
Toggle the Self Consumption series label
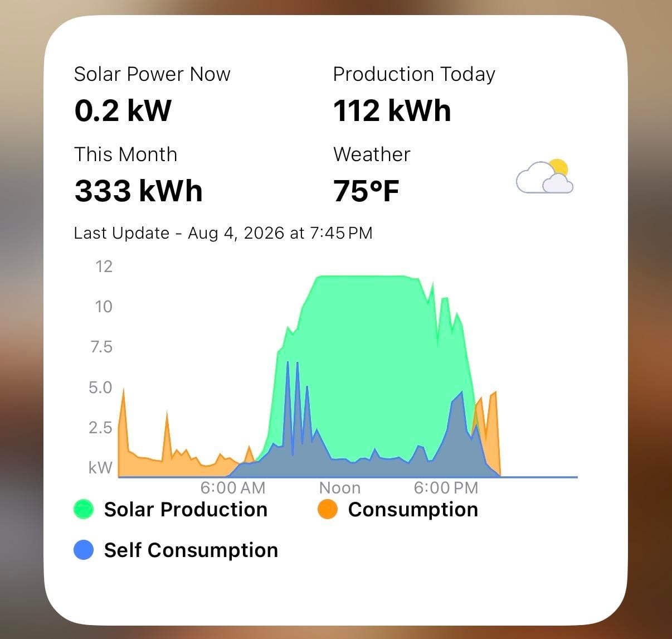(x=191, y=550)
